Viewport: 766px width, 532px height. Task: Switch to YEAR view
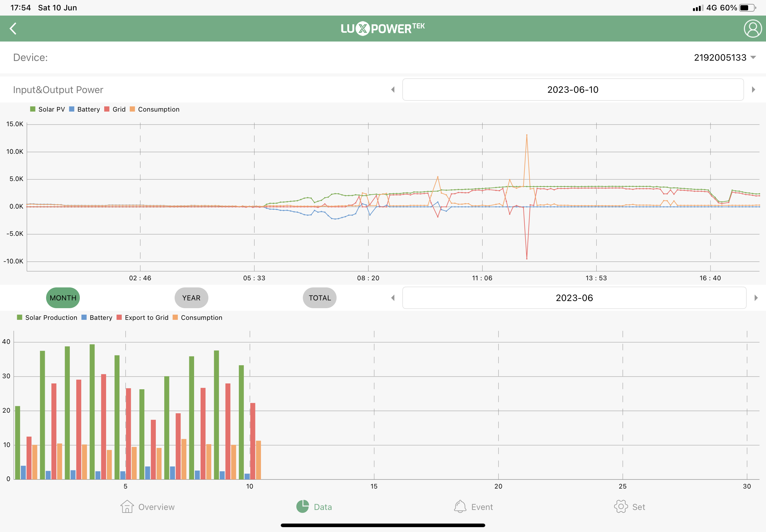pyautogui.click(x=191, y=298)
